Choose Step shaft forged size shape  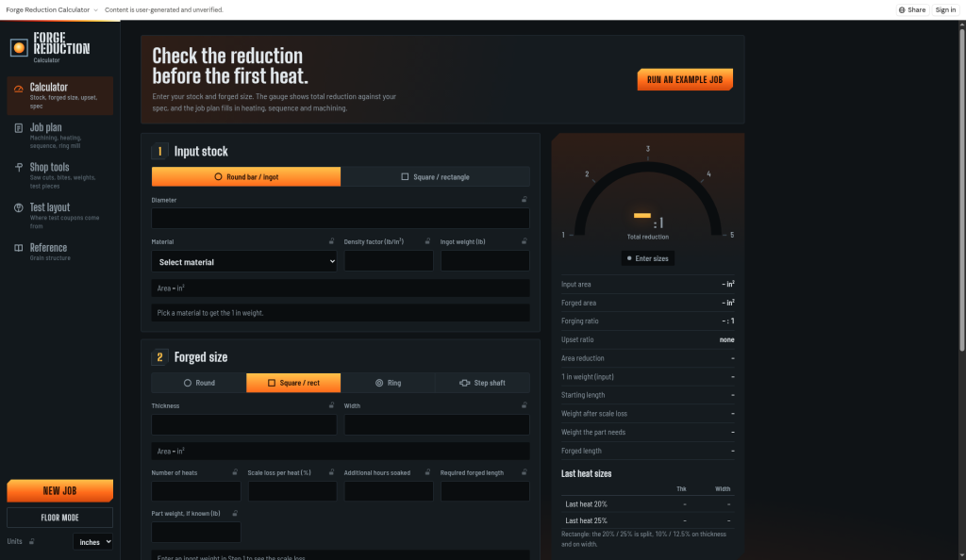coord(482,383)
